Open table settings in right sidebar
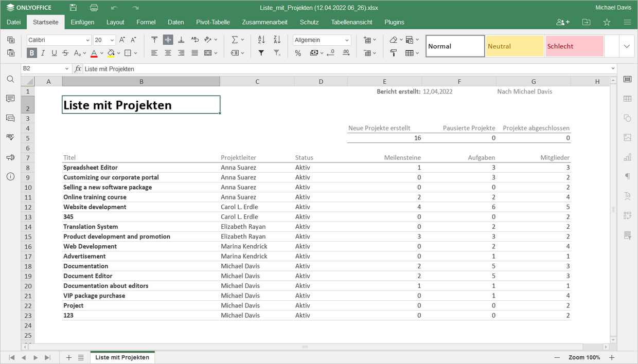The image size is (638, 364). click(x=627, y=99)
